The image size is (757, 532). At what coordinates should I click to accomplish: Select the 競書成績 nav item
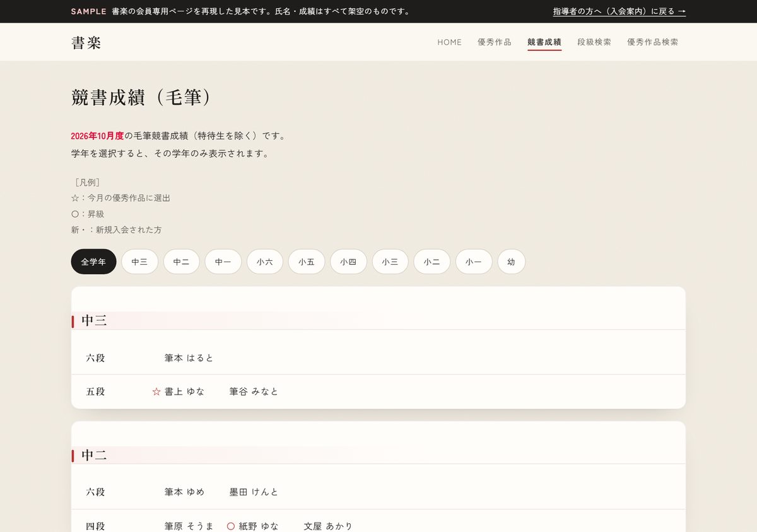(544, 42)
